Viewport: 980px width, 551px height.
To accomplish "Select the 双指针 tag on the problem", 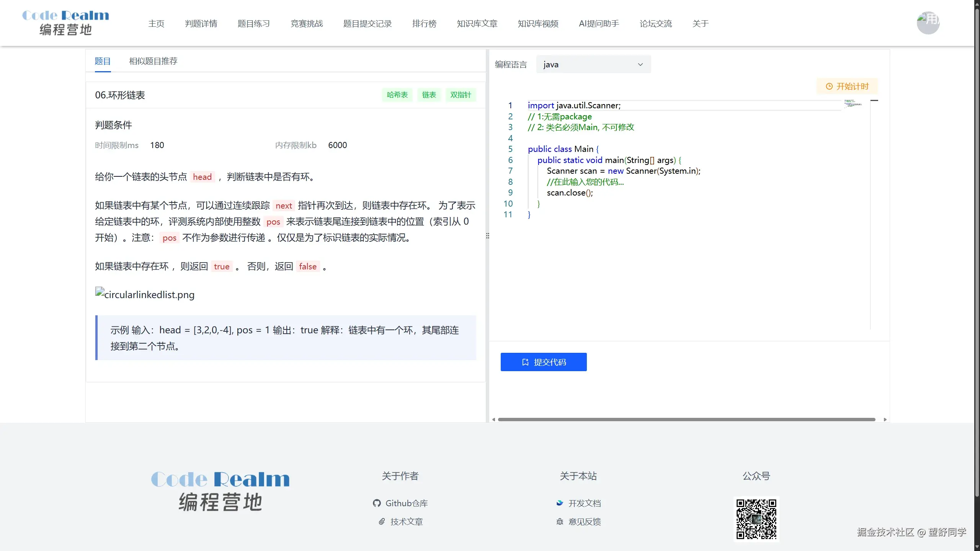I will point(461,95).
